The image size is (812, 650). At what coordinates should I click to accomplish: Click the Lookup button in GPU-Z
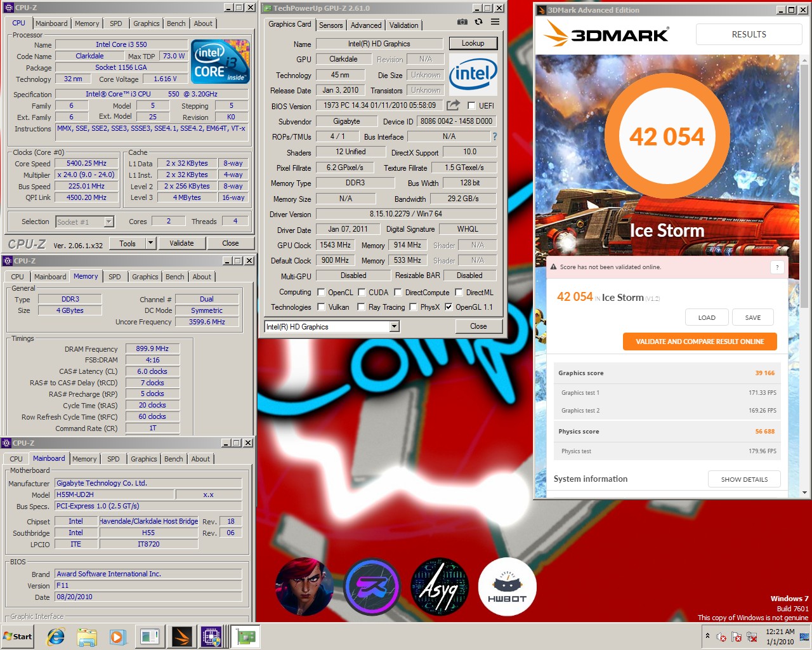473,43
